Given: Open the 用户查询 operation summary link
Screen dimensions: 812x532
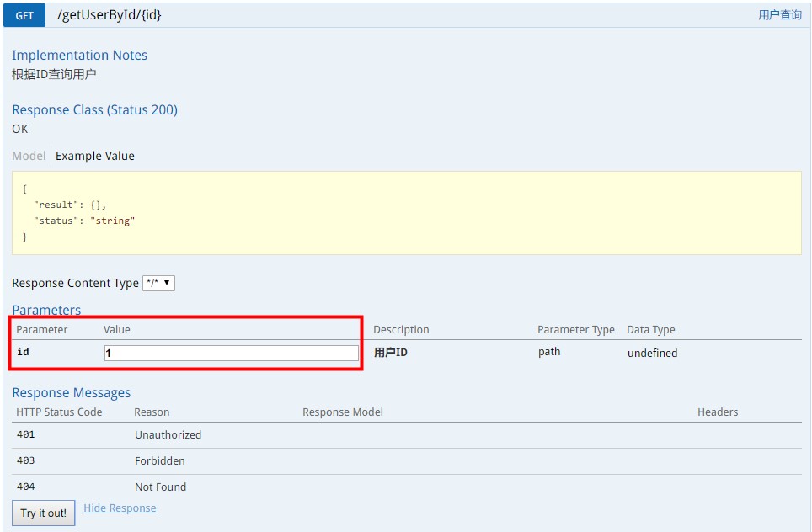Looking at the screenshot, I should [x=780, y=15].
